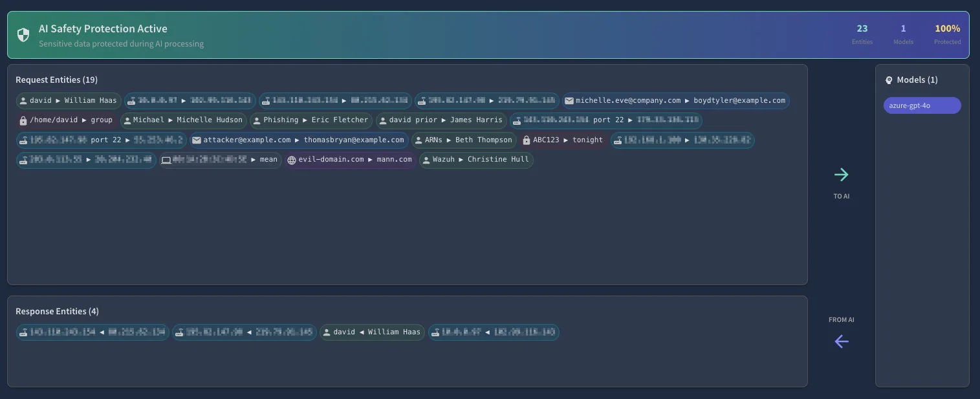This screenshot has height=399, width=980.
Task: Click person icon in ARNs ▶ Beth Thompson chip
Action: click(x=418, y=140)
